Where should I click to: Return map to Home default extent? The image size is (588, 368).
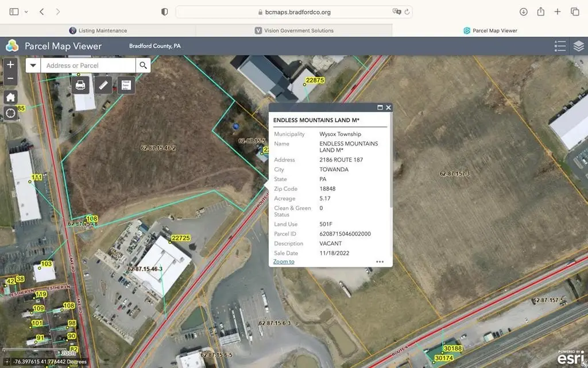(10, 97)
